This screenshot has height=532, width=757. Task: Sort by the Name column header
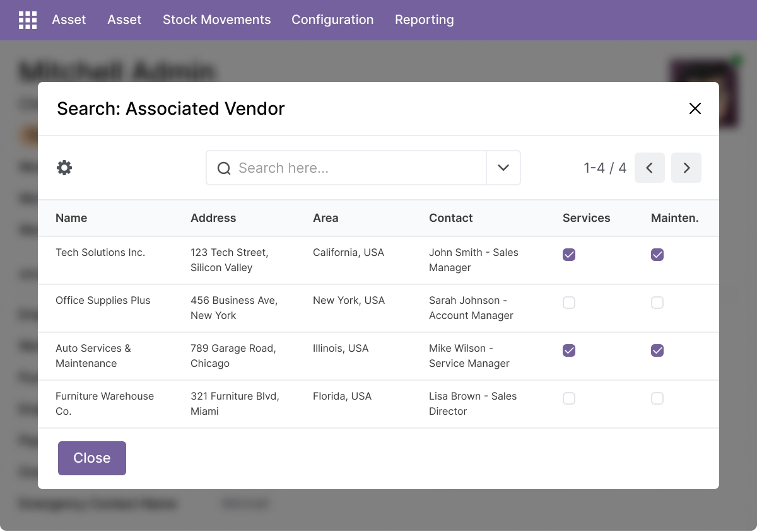click(x=71, y=218)
